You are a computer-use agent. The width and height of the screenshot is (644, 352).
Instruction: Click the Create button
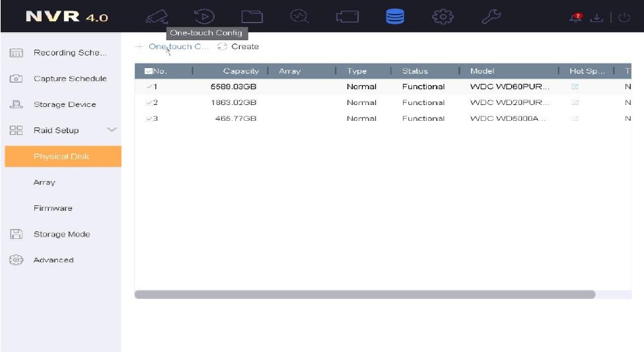click(x=238, y=47)
